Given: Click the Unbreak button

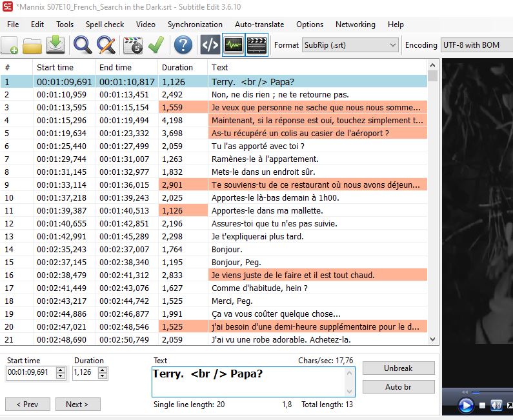Looking at the screenshot, I should click(399, 368).
